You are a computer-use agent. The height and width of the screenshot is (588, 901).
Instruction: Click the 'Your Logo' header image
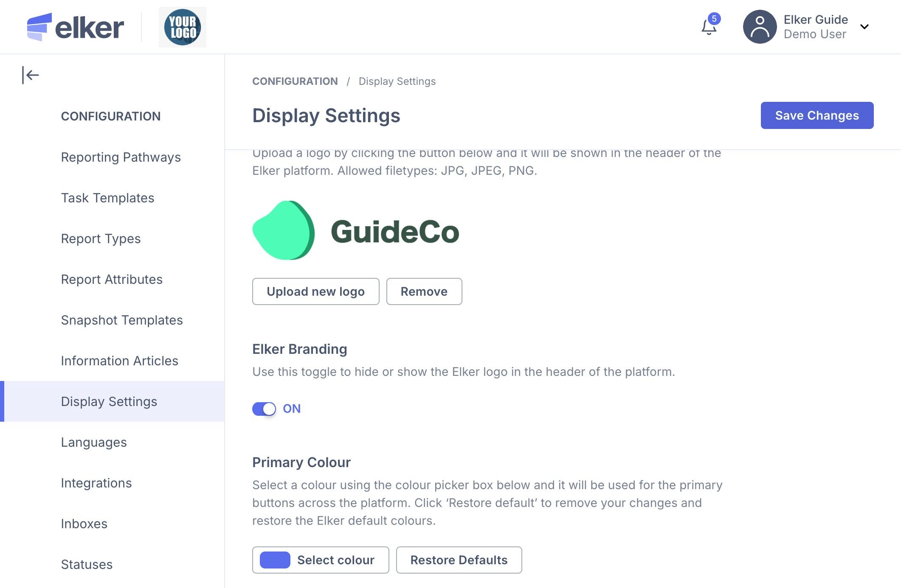[x=183, y=27]
